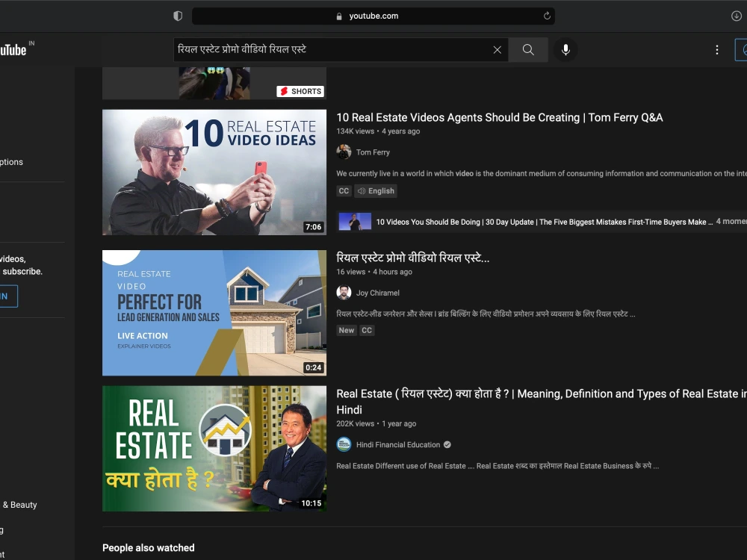Viewport: 747px width, 560px height.
Task: Open the Shorts badge video thumbnail
Action: tap(214, 84)
